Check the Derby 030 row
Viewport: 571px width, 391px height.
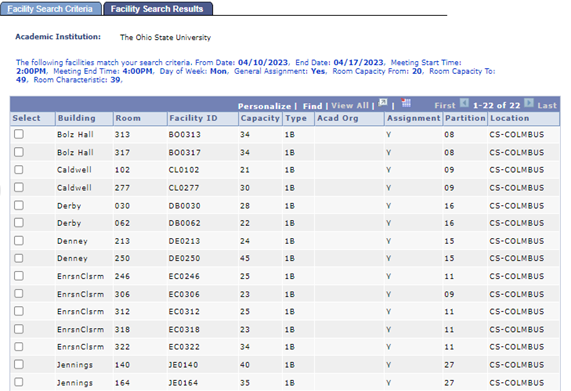pos(19,205)
